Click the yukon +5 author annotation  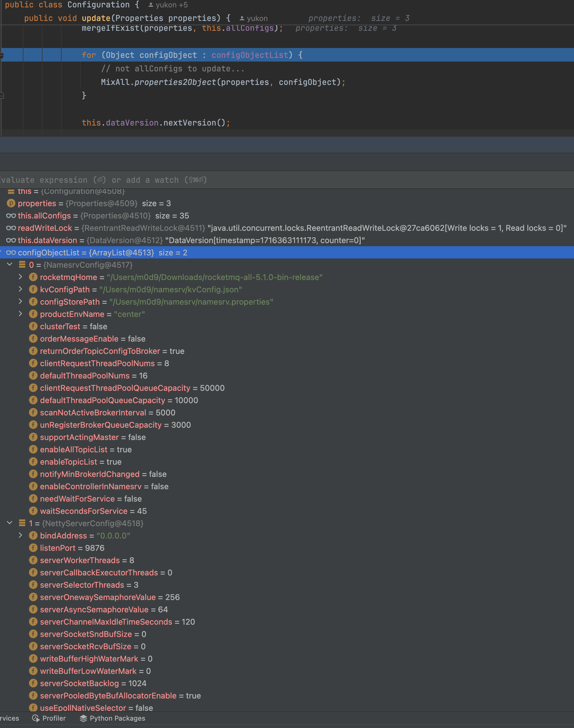[x=168, y=5]
